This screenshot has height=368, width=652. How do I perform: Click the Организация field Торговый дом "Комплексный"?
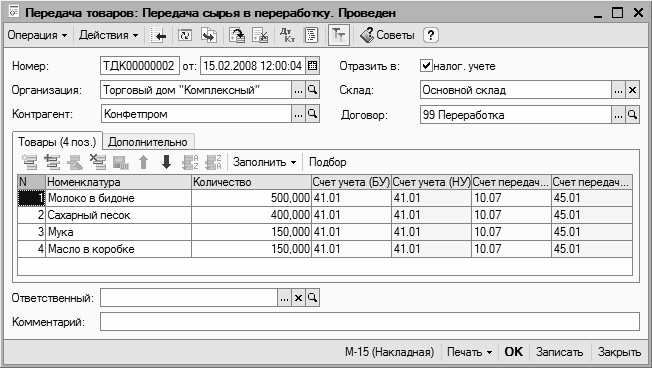196,90
